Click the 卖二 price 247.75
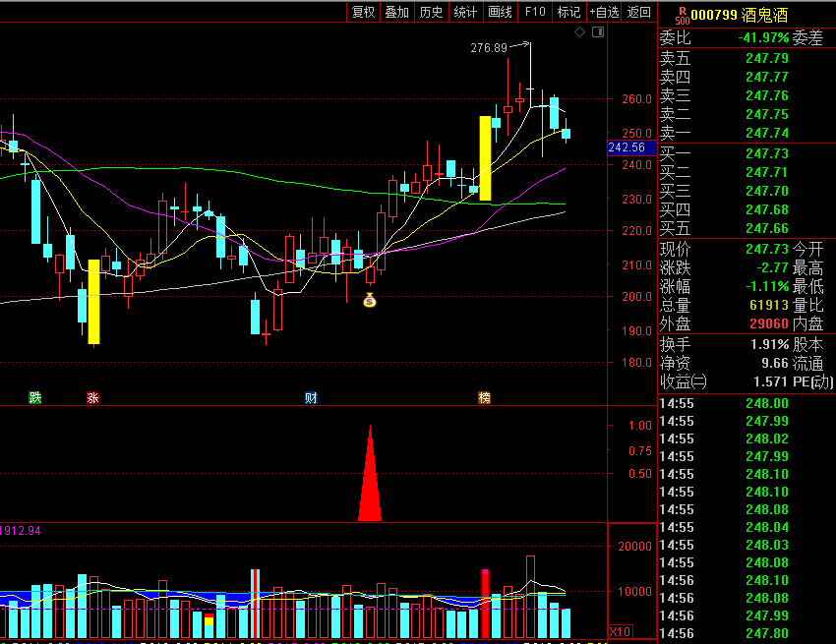 [x=767, y=114]
